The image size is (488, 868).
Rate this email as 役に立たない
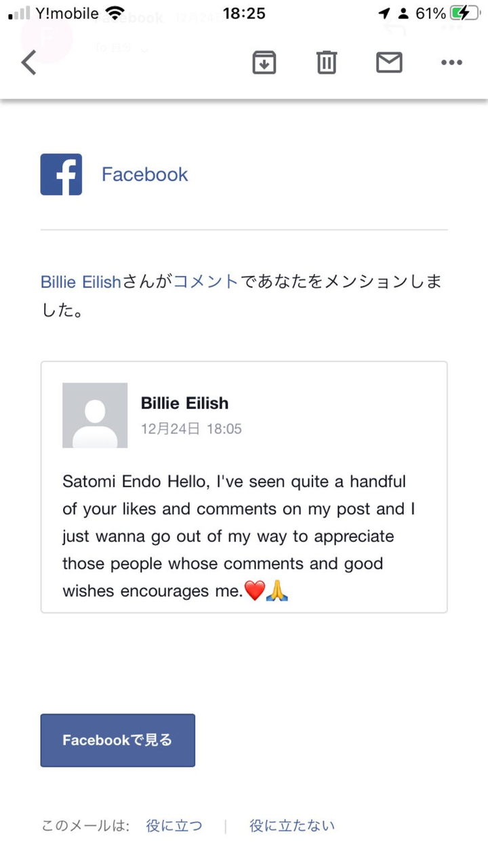[x=292, y=825]
